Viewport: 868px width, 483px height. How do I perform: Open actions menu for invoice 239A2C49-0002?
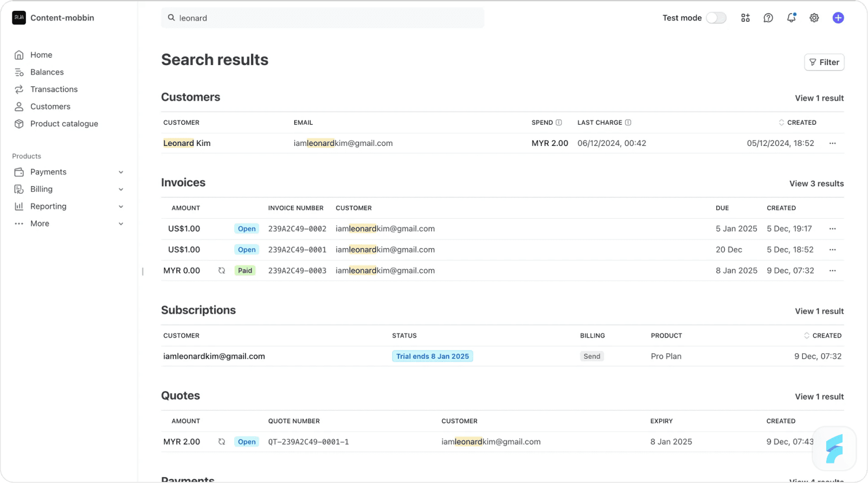pyautogui.click(x=833, y=229)
